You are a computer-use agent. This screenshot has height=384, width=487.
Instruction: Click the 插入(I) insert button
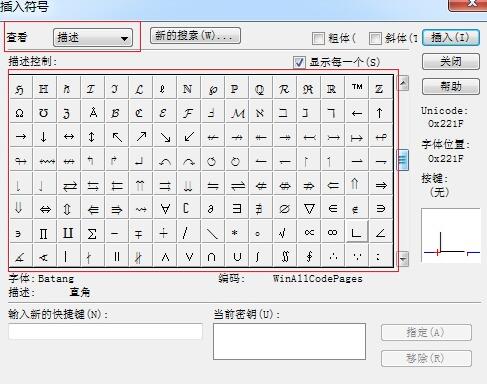click(x=451, y=37)
